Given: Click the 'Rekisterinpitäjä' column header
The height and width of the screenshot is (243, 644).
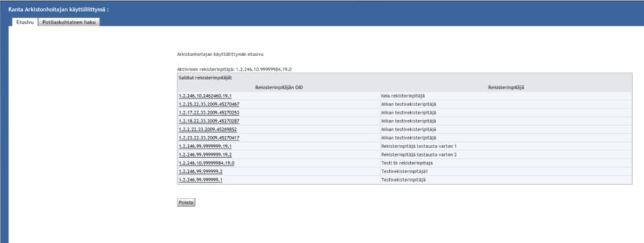Looking at the screenshot, I should pyautogui.click(x=506, y=87).
